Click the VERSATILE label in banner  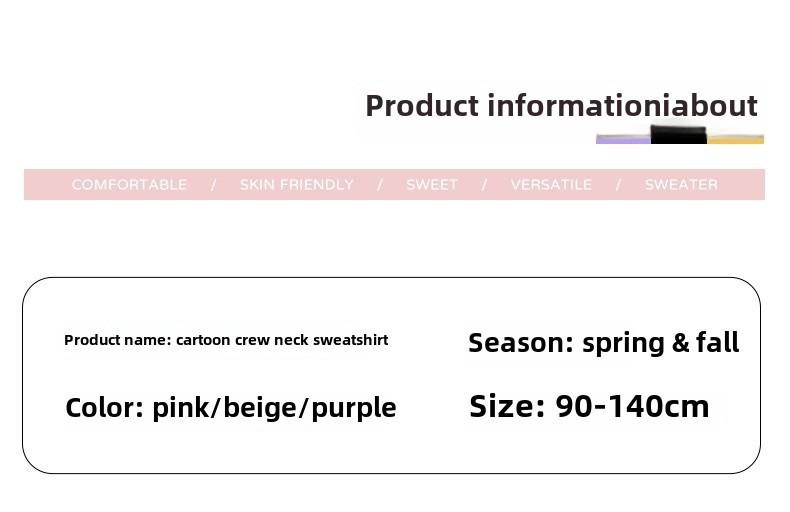[551, 184]
